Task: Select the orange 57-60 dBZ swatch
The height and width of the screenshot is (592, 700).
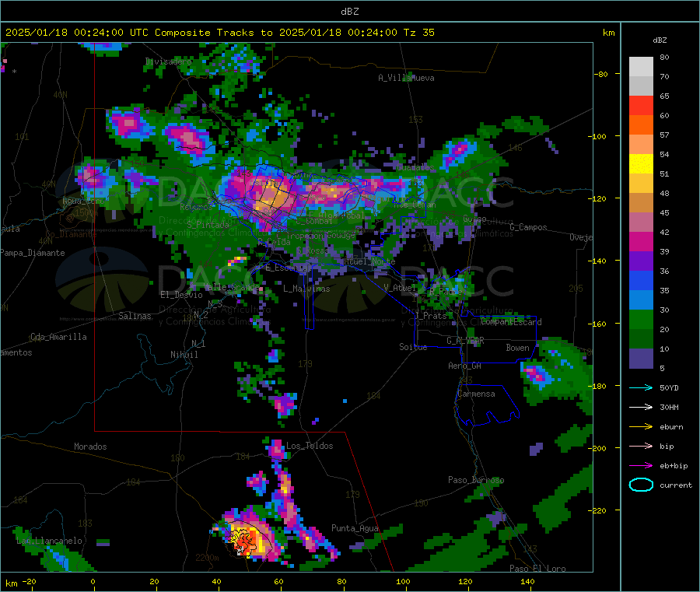Action: pyautogui.click(x=641, y=125)
